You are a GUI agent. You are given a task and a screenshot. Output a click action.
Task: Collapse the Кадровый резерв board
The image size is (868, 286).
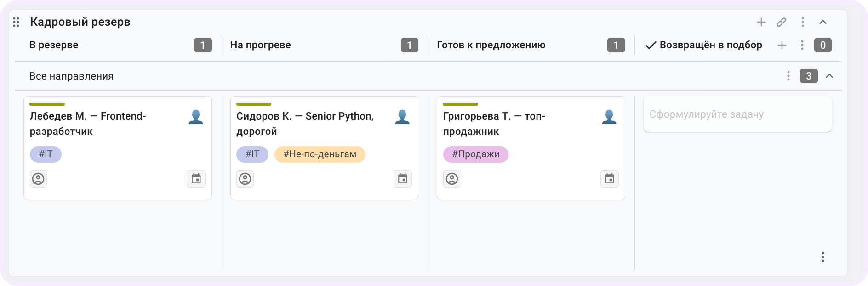pyautogui.click(x=823, y=22)
